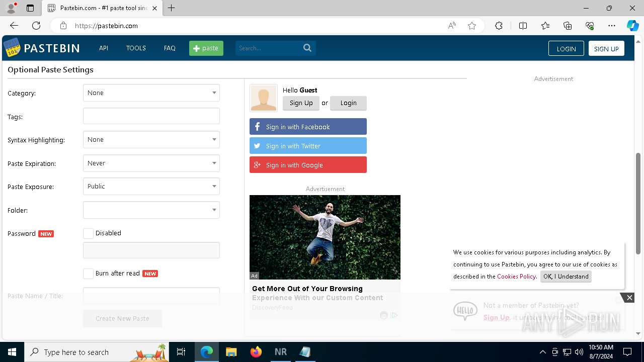Click the site padlock icon in address bar
Screen dimensions: 644x362
(x=63, y=26)
